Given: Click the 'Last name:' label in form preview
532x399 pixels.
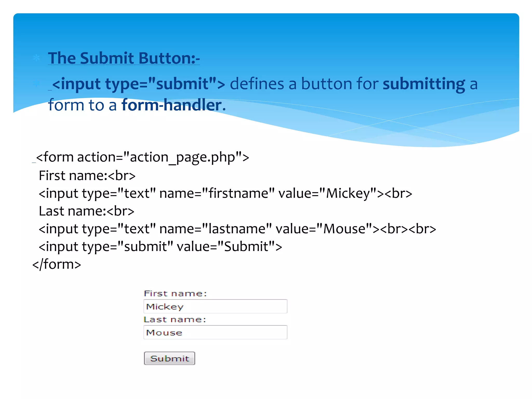Looking at the screenshot, I should [175, 319].
